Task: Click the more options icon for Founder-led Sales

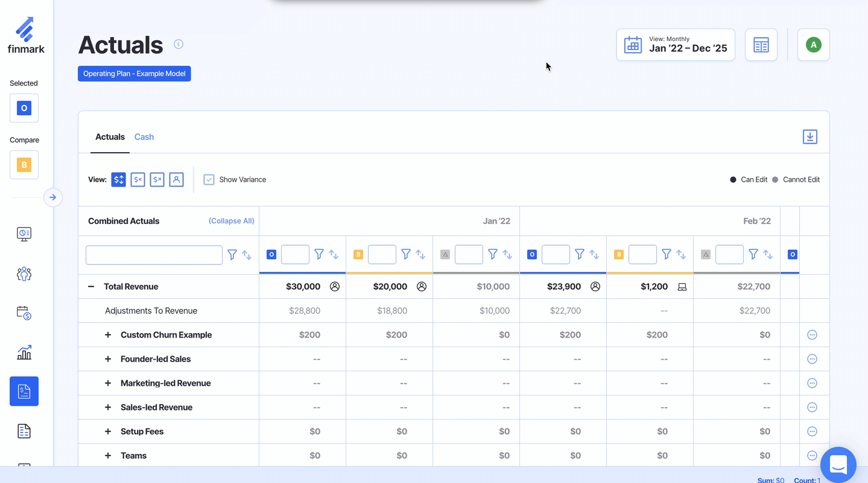Action: [x=812, y=359]
